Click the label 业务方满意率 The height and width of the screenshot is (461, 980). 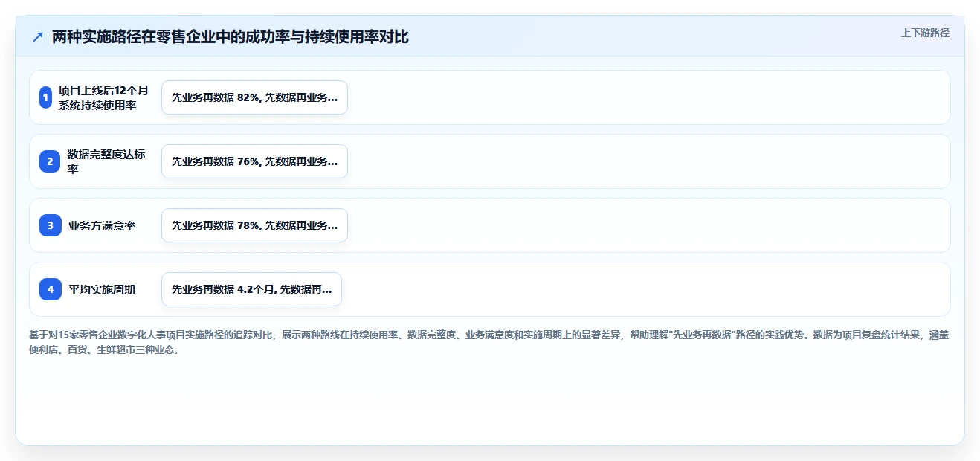[102, 225]
